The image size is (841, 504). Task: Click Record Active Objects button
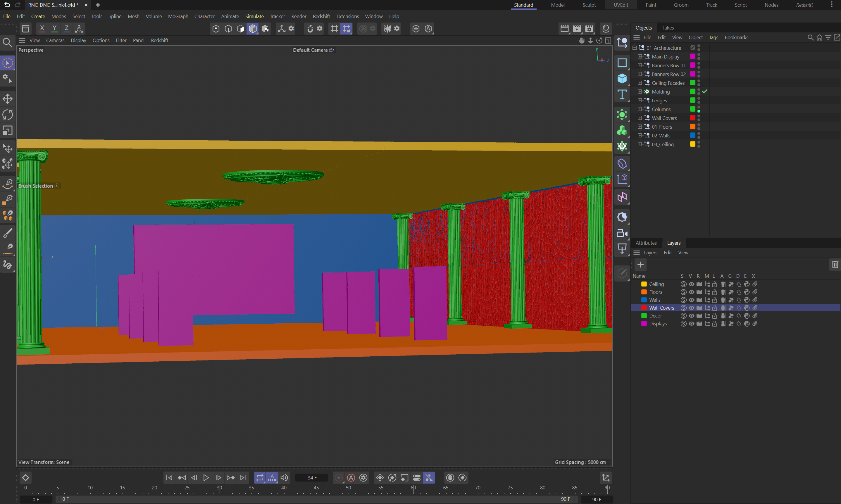[x=339, y=478]
